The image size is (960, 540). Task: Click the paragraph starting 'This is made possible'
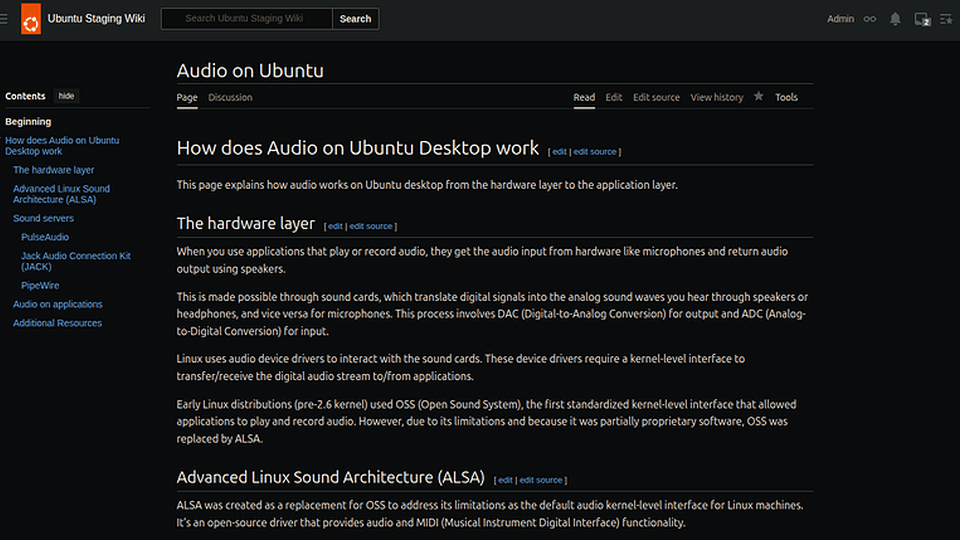(492, 313)
